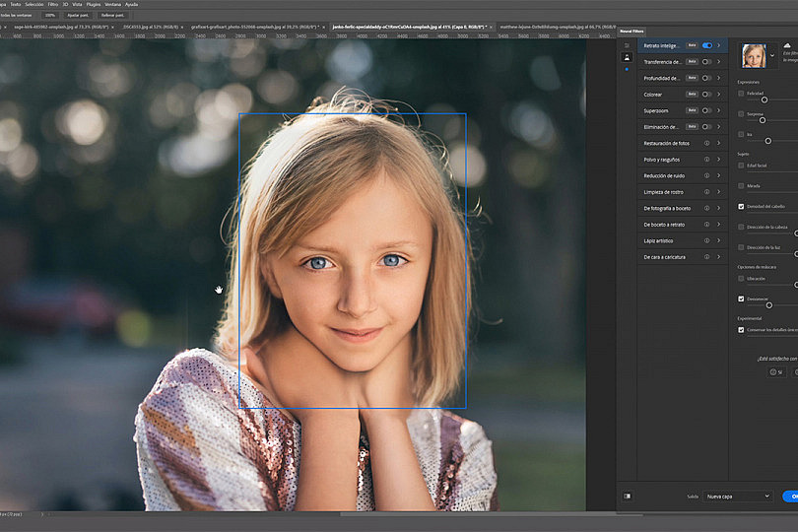The height and width of the screenshot is (532, 798).
Task: Click the featured filters flask icon
Action: tap(627, 58)
